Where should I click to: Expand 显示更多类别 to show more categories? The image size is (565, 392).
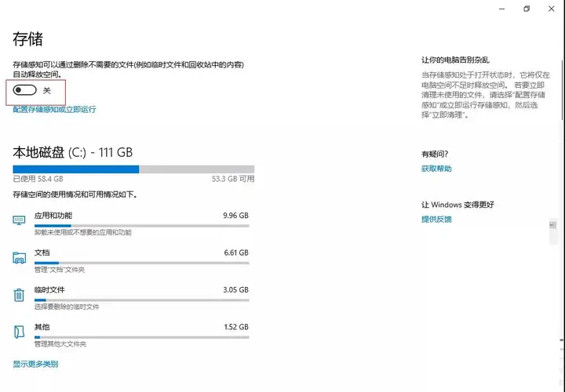tap(35, 364)
